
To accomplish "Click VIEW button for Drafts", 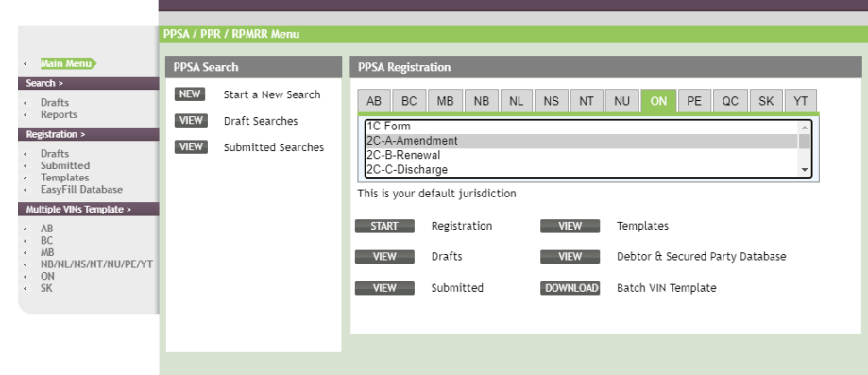I will pyautogui.click(x=384, y=257).
